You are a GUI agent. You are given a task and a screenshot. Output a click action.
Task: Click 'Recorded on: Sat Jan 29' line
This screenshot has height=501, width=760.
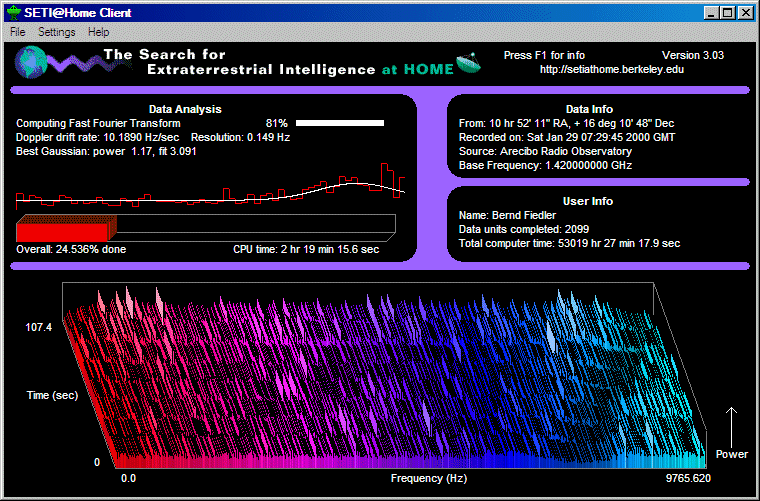(x=567, y=138)
